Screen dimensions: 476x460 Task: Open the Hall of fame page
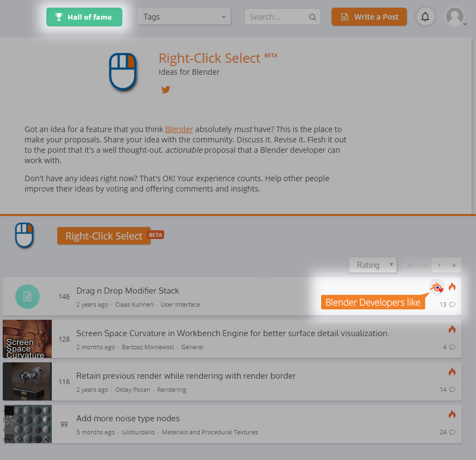(x=84, y=17)
